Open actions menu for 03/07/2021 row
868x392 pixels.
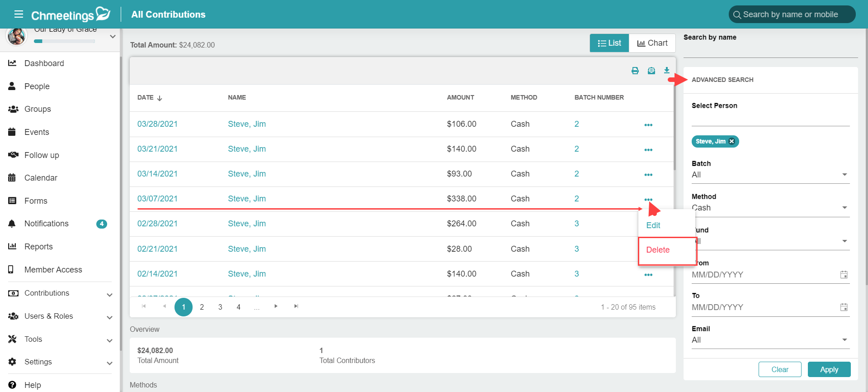click(x=648, y=200)
